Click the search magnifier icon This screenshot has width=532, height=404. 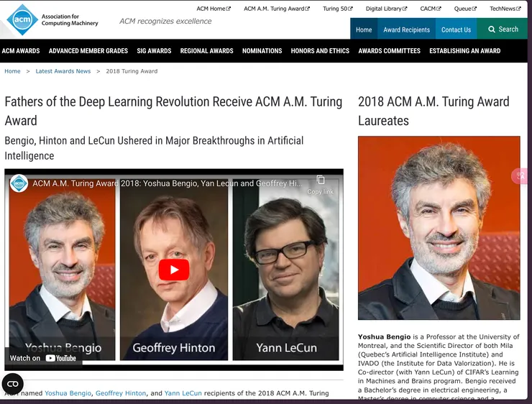point(492,29)
